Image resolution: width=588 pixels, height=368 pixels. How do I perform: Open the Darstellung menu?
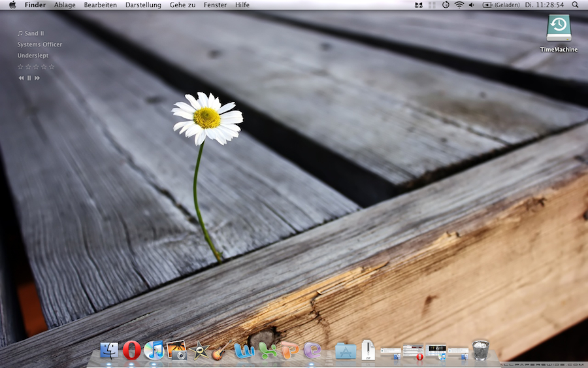143,5
